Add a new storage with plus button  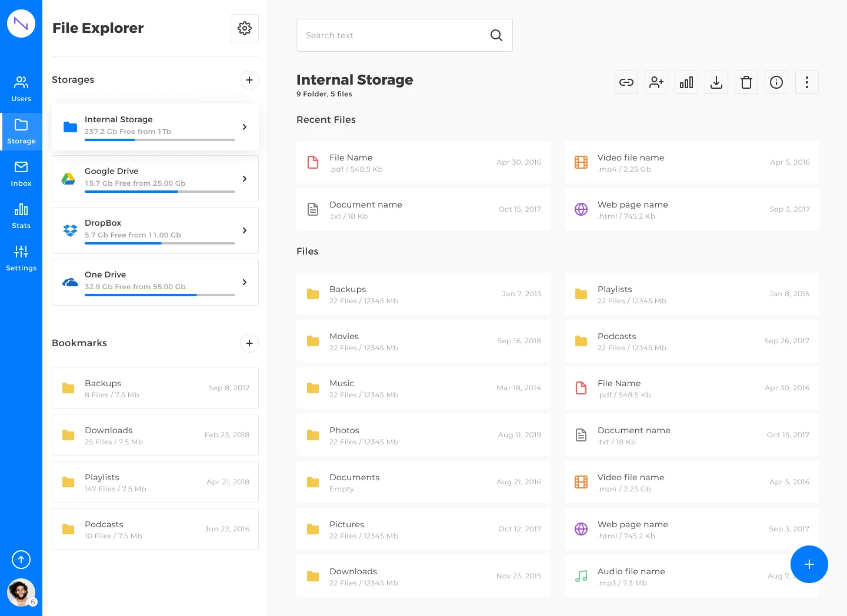click(249, 80)
